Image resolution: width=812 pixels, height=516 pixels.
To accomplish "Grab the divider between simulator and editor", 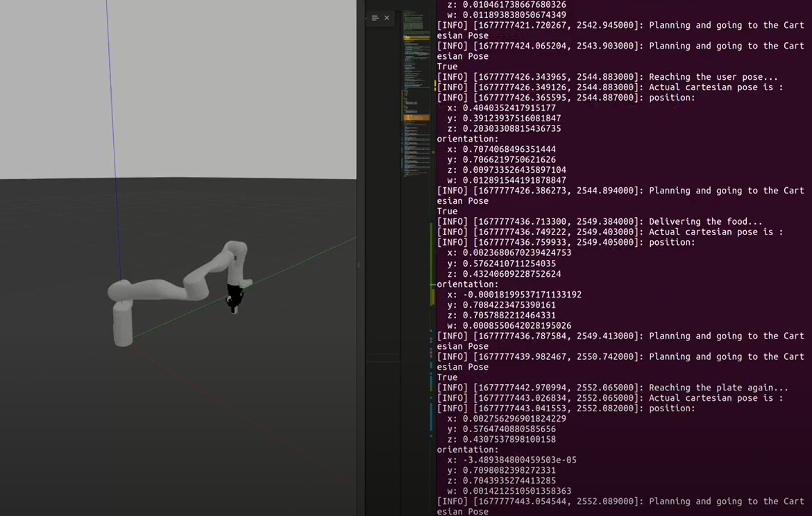I will 359,265.
